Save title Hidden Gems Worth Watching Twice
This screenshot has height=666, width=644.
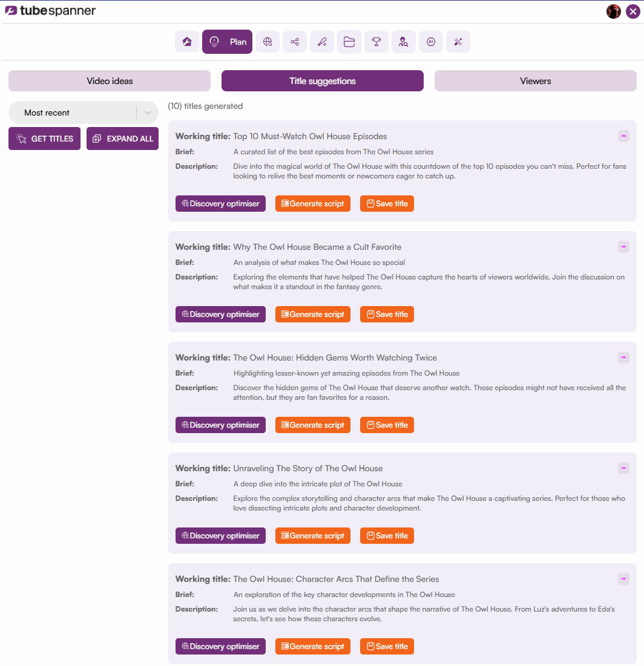pos(387,425)
